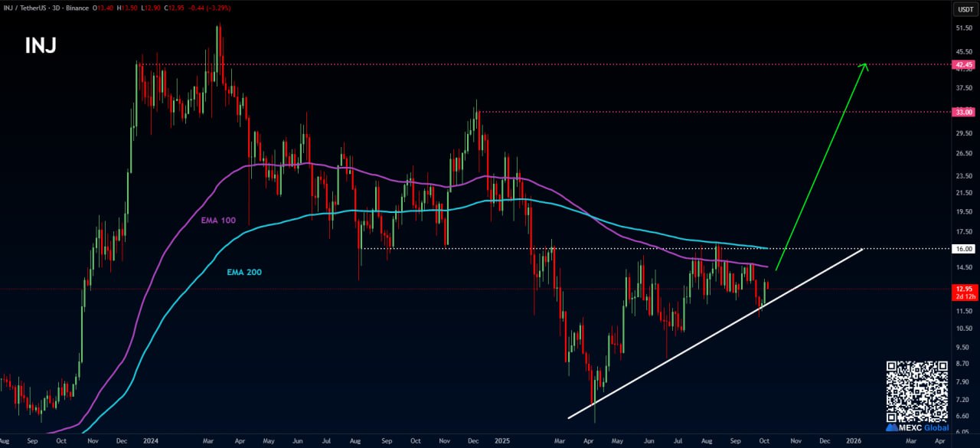Select the 42.45 price target label

964,65
